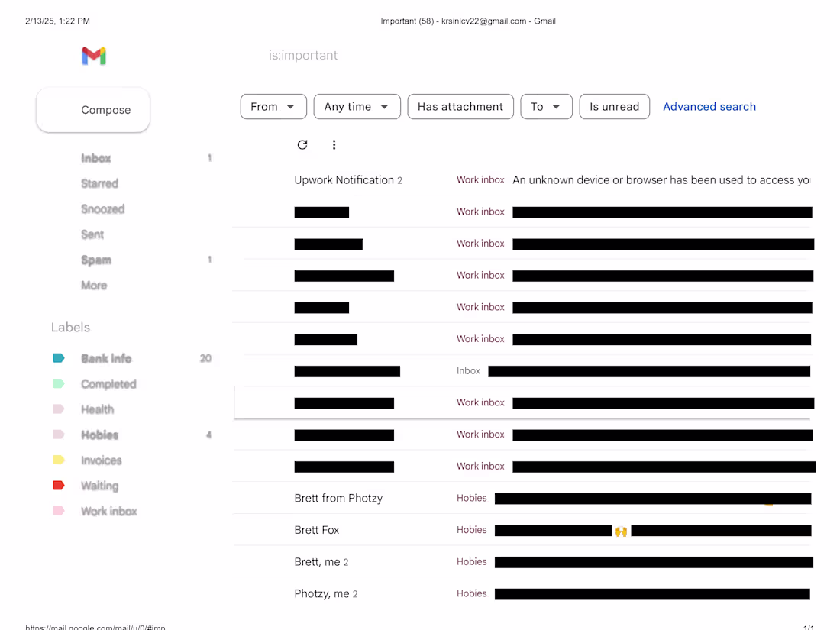The width and height of the screenshot is (840, 630).
Task: Click the Hobies tag on Brett from Photzy row
Action: pyautogui.click(x=471, y=498)
